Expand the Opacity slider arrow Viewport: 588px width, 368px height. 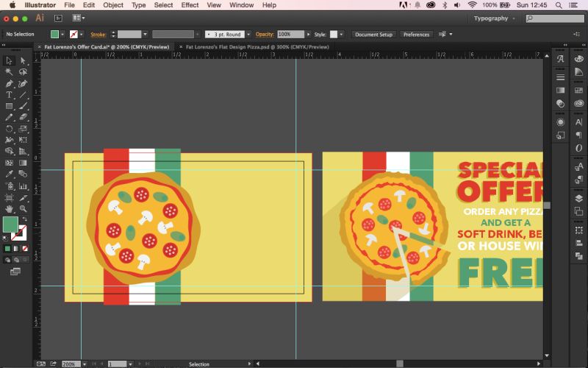(x=308, y=34)
